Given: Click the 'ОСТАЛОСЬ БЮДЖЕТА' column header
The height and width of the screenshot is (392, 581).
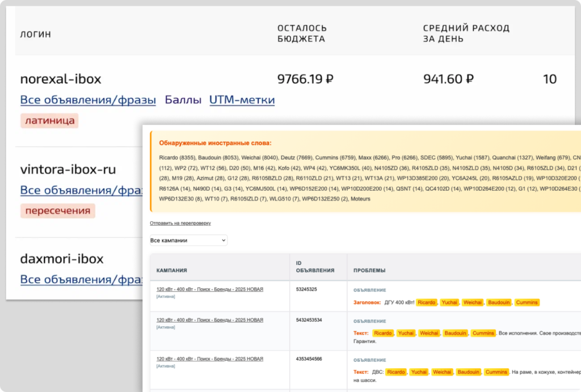Looking at the screenshot, I should tap(302, 33).
